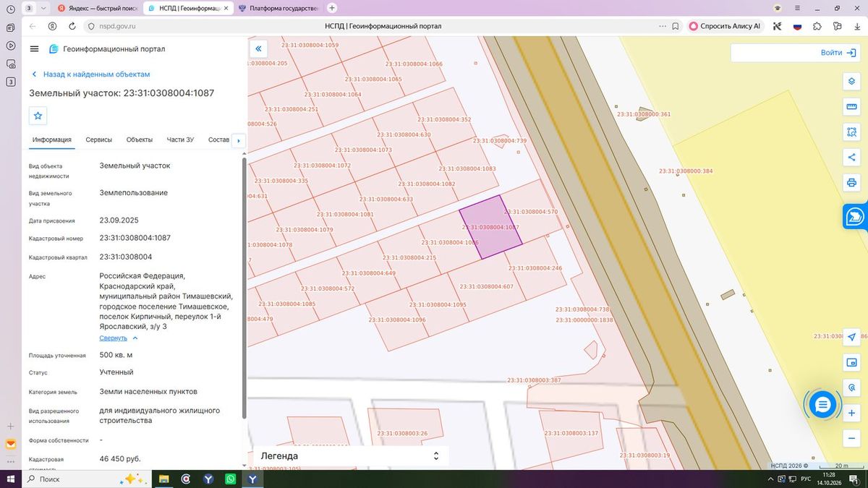Reload the page in the browser
This screenshot has height=488, width=868.
click(x=72, y=26)
